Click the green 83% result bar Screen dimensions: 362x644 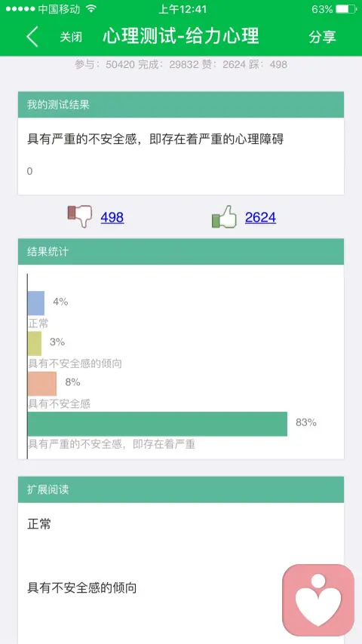pyautogui.click(x=158, y=424)
